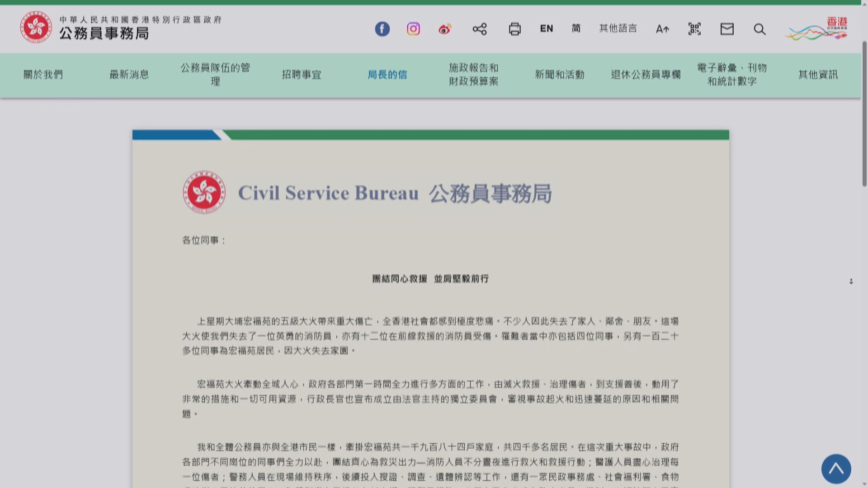Open the 其他語言 language options

(618, 28)
